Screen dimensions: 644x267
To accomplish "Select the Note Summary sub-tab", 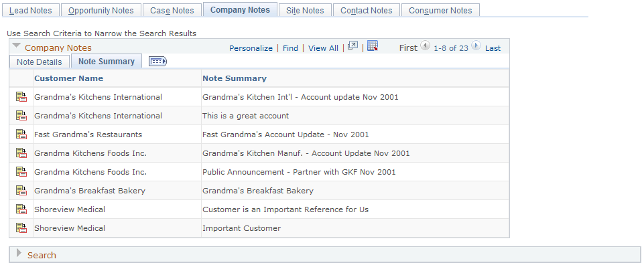I will (x=107, y=61).
